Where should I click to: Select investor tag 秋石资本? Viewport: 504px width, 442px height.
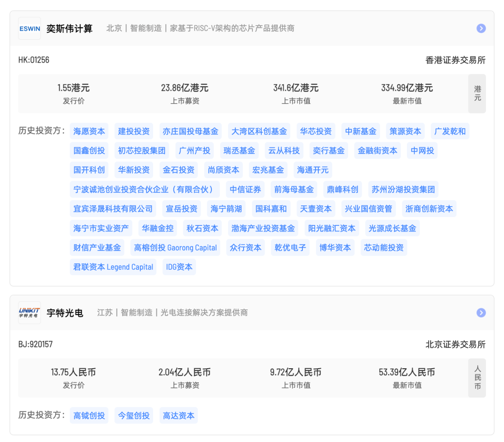tap(203, 228)
